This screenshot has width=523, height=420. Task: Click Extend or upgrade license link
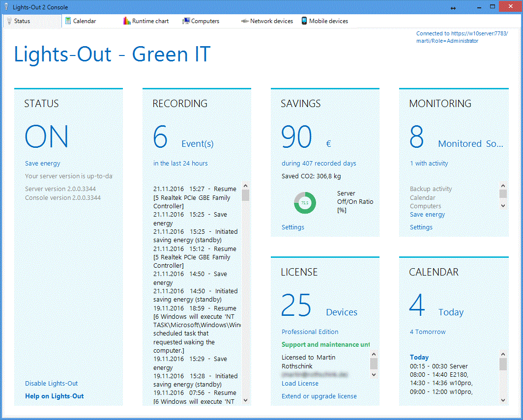coord(319,396)
